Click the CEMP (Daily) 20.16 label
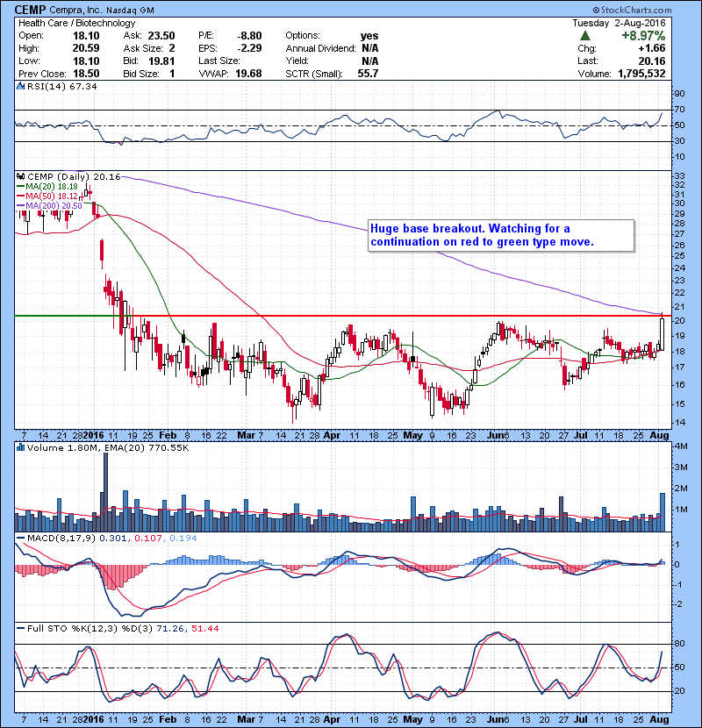The image size is (702, 728). 74,177
